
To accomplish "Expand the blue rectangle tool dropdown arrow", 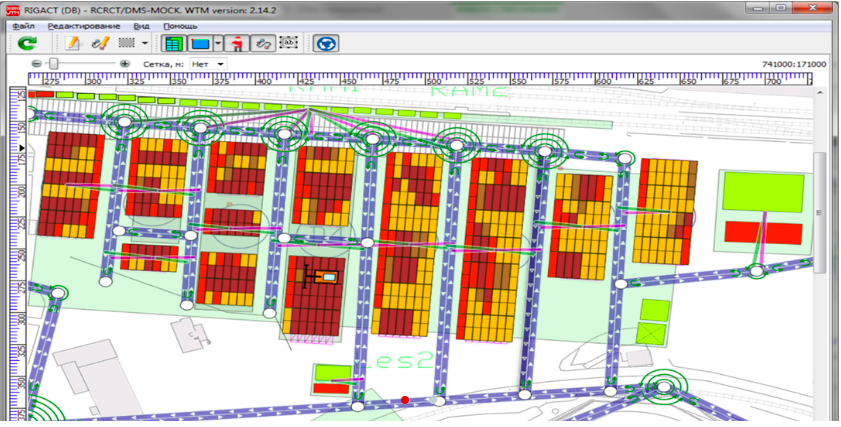I will 218,44.
